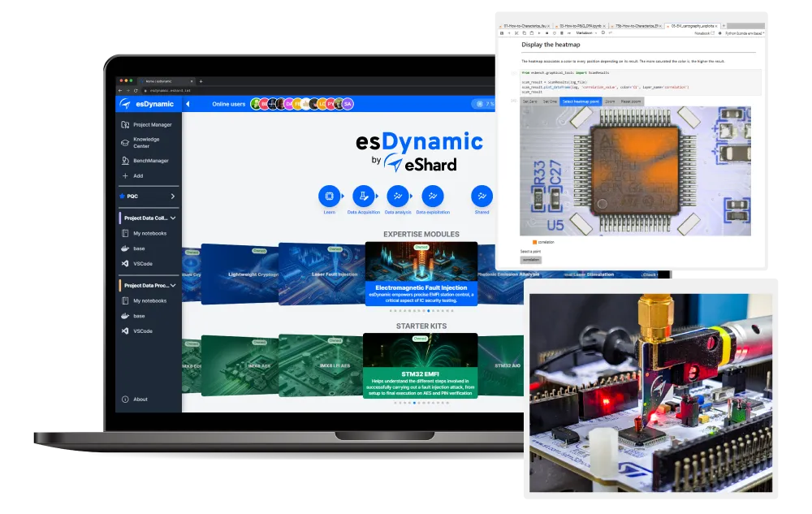812x514 pixels.
Task: Click the orange correlation color swatch
Action: [534, 243]
